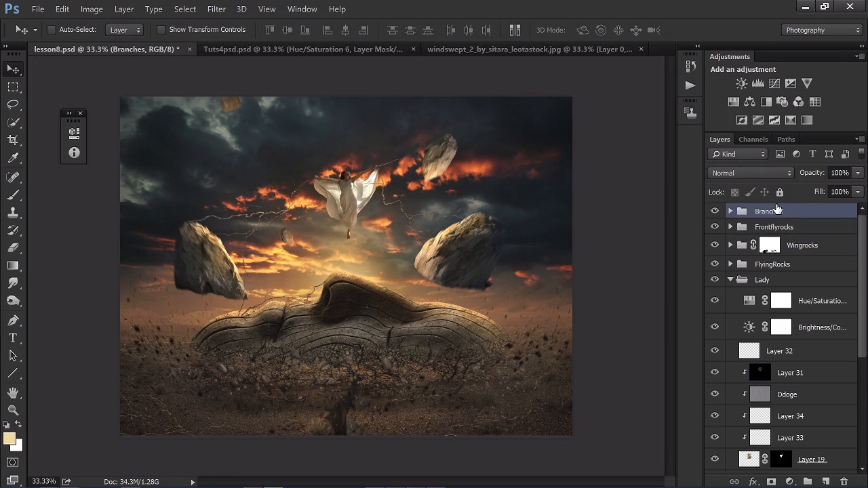Expand the FlyingRocks group
The width and height of the screenshot is (868, 488).
point(730,264)
